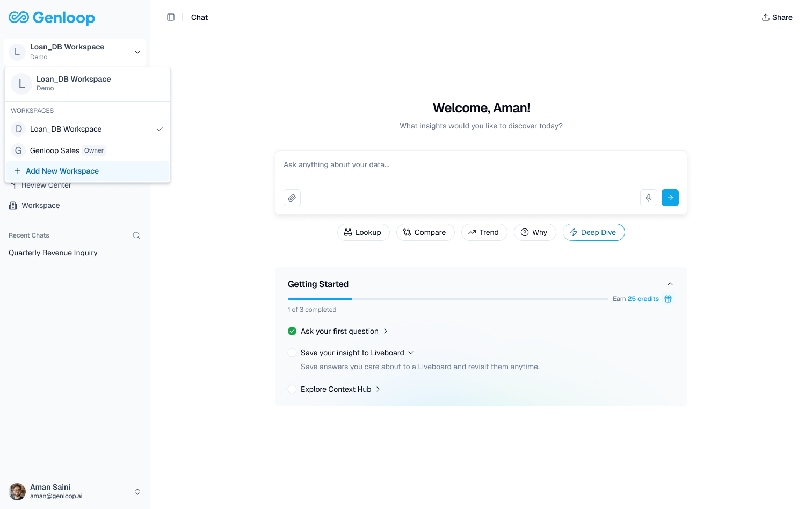Click the microphone voice input icon
812x509 pixels.
click(649, 198)
